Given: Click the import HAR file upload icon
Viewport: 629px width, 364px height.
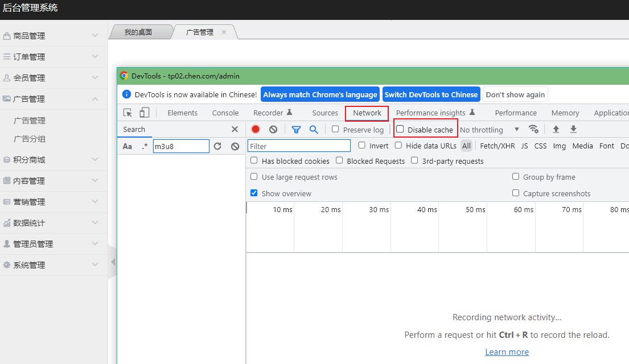Looking at the screenshot, I should (x=556, y=130).
